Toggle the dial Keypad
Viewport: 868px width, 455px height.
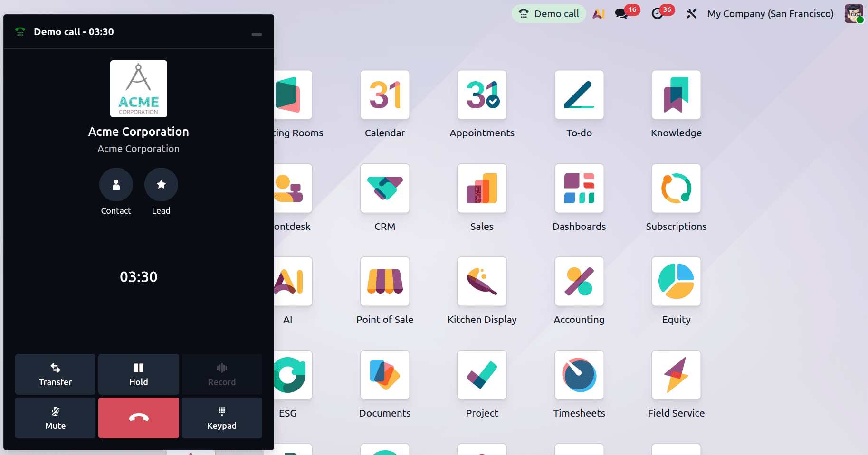click(222, 418)
